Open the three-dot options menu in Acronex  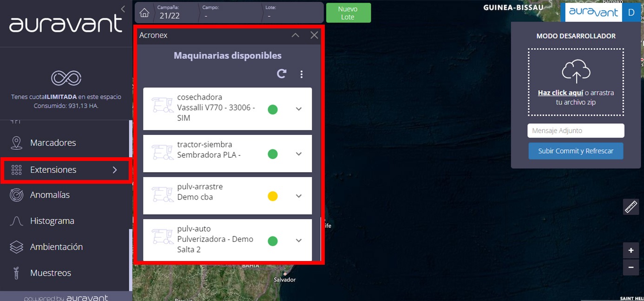(302, 74)
